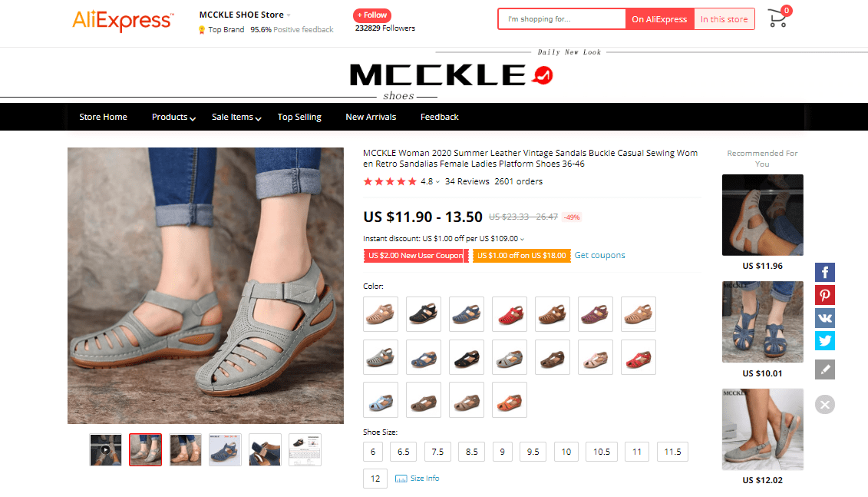Expand the instant discount details arrow
The image size is (868, 497).
pyautogui.click(x=523, y=240)
